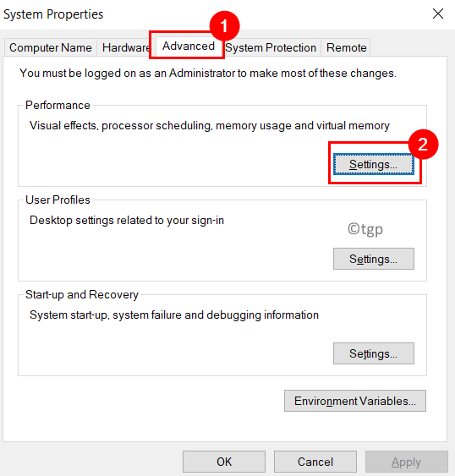This screenshot has width=455, height=476.
Task: Open the Hardware tab
Action: [x=125, y=47]
